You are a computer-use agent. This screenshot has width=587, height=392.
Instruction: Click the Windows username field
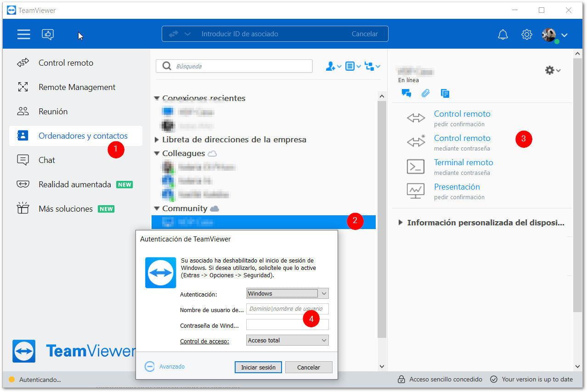(x=288, y=309)
